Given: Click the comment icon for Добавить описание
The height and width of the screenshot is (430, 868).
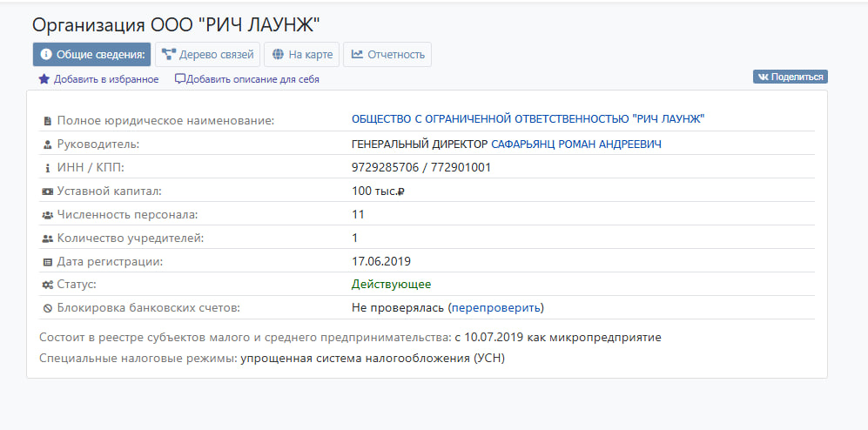Looking at the screenshot, I should point(180,79).
